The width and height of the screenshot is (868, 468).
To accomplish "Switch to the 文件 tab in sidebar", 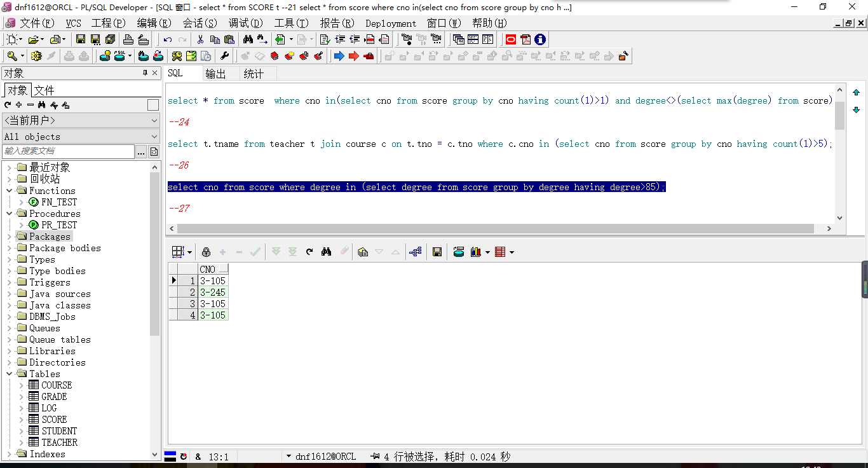I will pyautogui.click(x=44, y=90).
